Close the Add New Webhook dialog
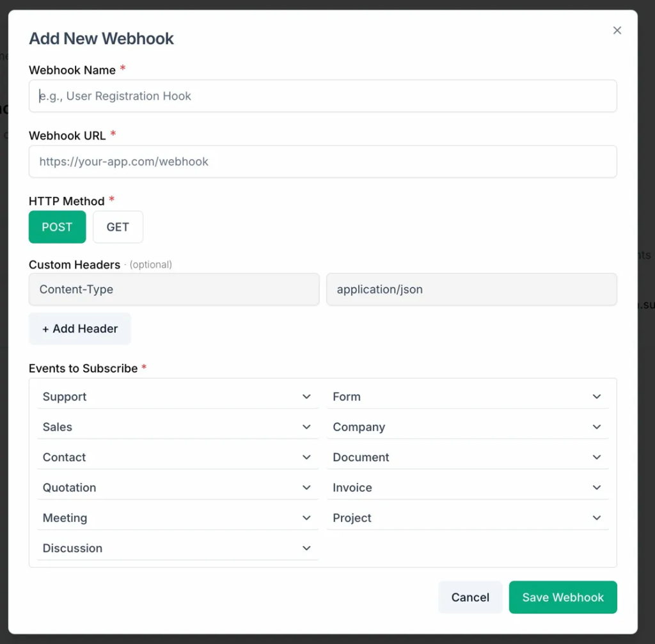 coord(617,31)
